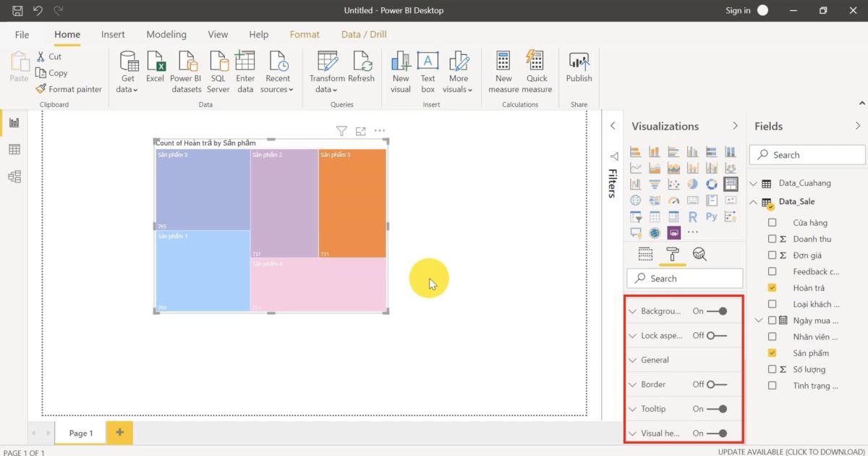Screen dimensions: 868x456
Task: Expand the Ngày mua date hierarchy
Action: [758, 320]
